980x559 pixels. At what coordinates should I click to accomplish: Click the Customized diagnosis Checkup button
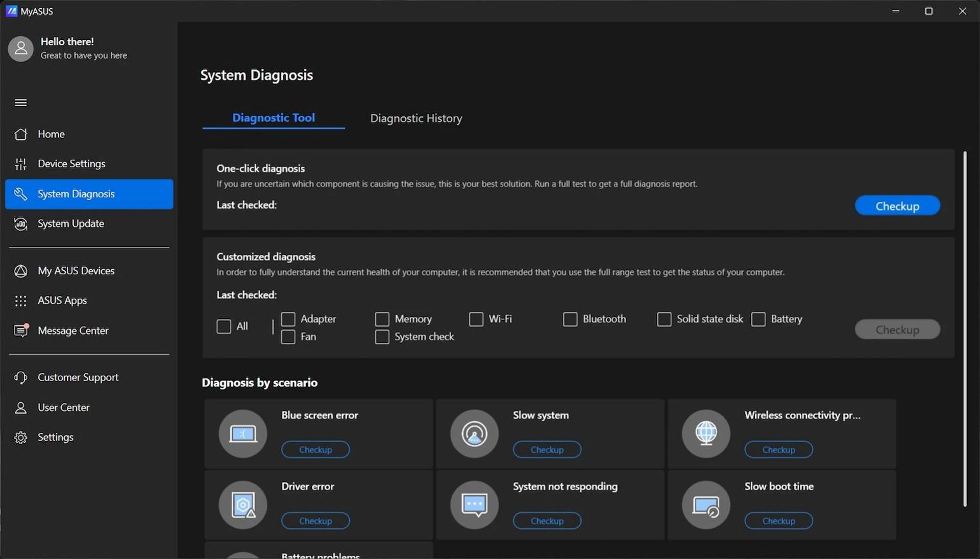(x=897, y=329)
